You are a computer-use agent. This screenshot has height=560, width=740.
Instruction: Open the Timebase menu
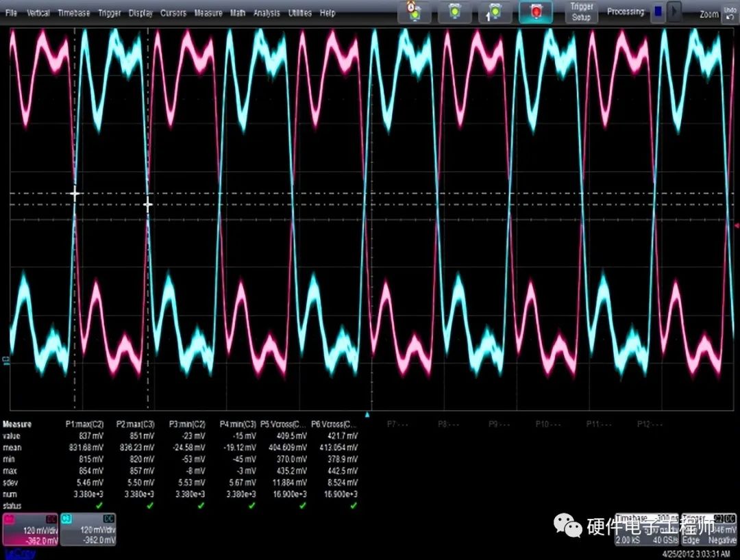[73, 12]
